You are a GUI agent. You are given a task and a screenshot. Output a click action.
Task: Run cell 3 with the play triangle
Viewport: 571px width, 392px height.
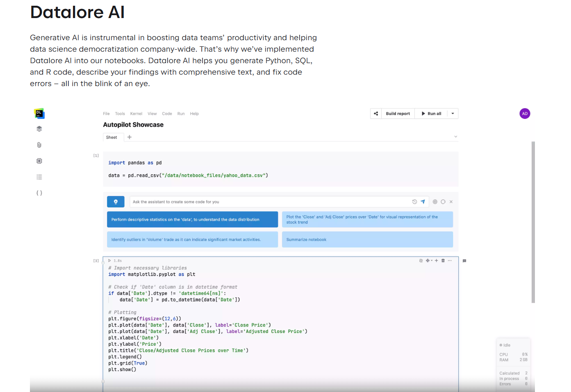click(109, 260)
